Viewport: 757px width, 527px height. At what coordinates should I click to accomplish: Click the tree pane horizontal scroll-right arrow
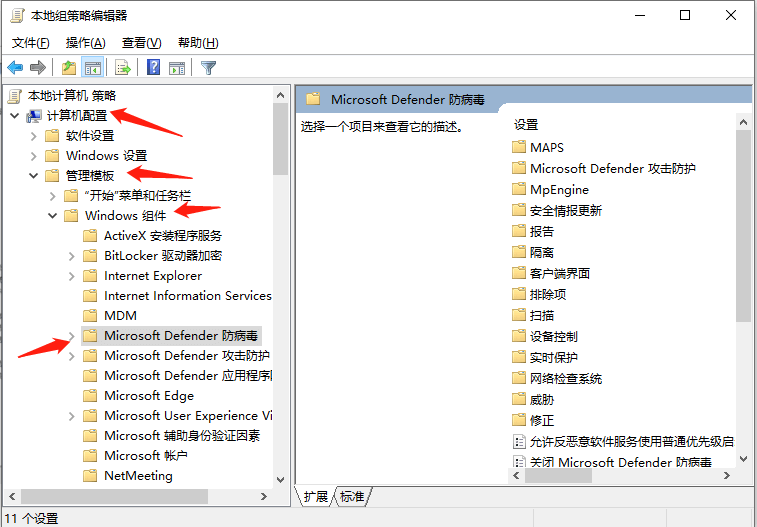coord(264,496)
